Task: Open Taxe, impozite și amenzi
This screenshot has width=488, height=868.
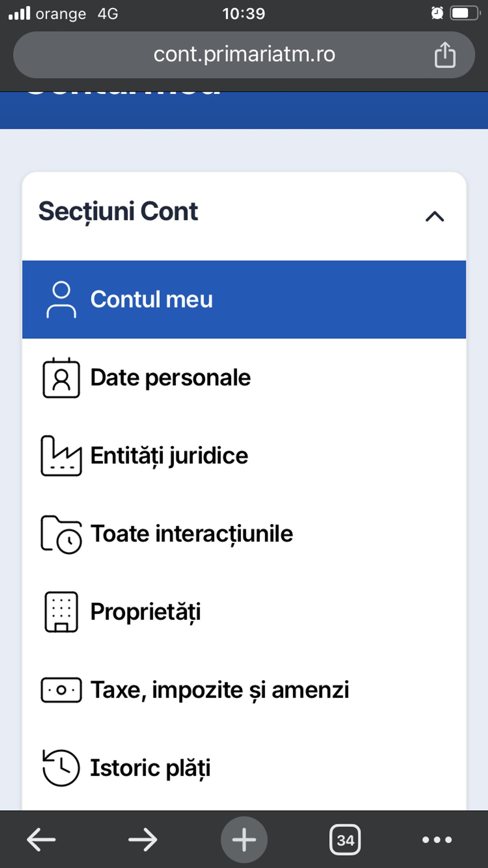Action: pos(244,690)
